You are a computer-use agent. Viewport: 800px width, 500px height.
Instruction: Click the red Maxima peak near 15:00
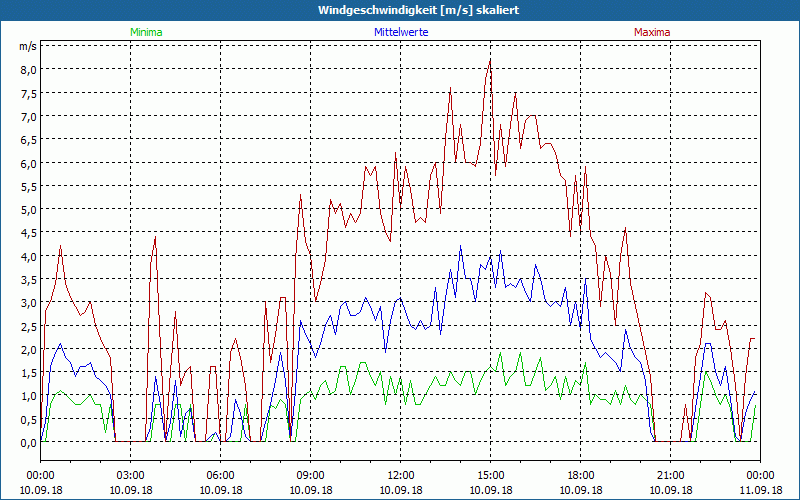(490, 61)
